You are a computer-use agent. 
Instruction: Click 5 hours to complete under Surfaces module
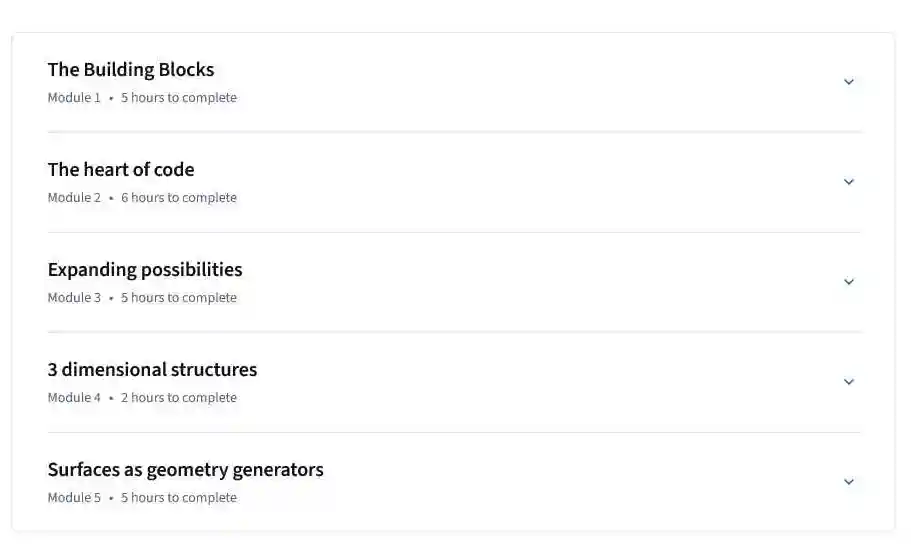tap(179, 498)
